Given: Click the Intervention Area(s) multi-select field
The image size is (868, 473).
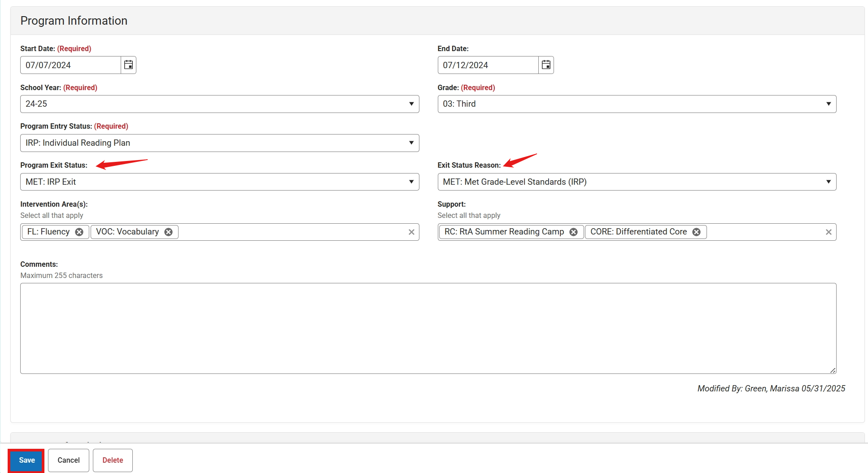Looking at the screenshot, I should tap(292, 232).
